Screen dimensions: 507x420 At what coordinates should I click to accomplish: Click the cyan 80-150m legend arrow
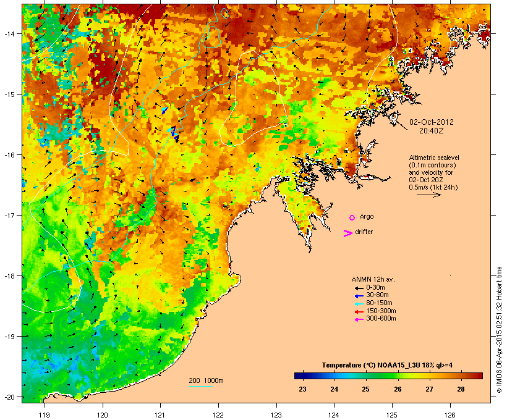(359, 304)
